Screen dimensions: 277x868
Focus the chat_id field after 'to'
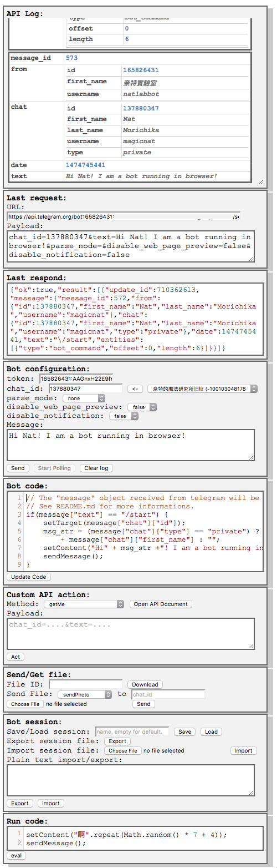[168, 694]
